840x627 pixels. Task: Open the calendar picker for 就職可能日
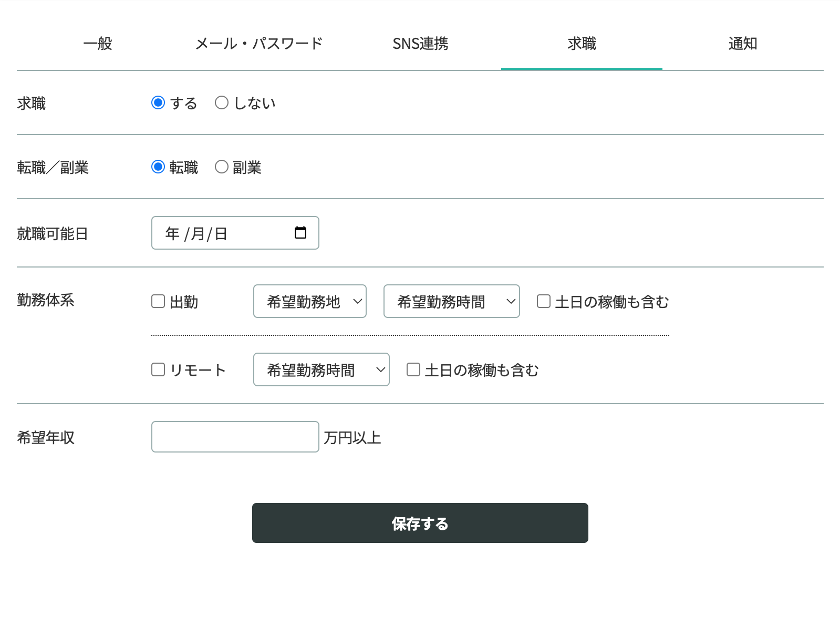(x=300, y=233)
